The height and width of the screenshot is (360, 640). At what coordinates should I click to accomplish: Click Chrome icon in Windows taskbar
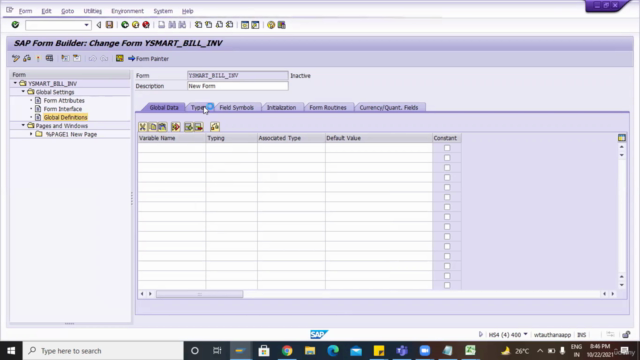click(x=287, y=351)
